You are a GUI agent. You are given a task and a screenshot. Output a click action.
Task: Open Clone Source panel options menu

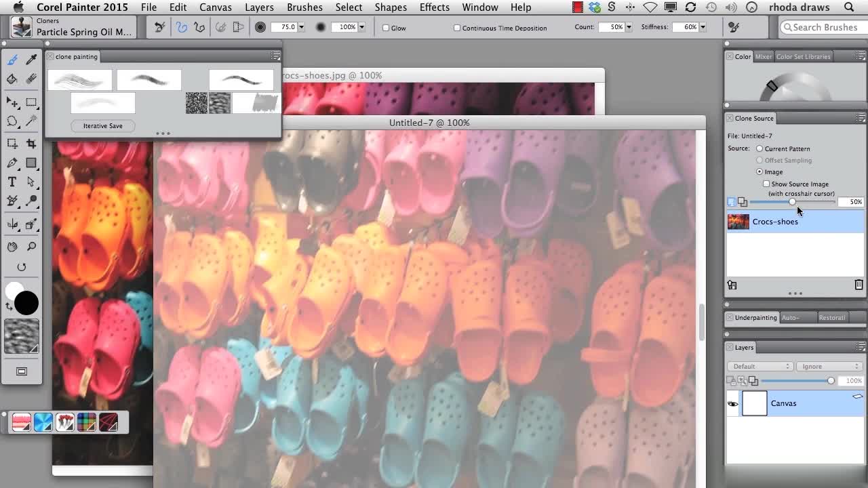click(863, 118)
